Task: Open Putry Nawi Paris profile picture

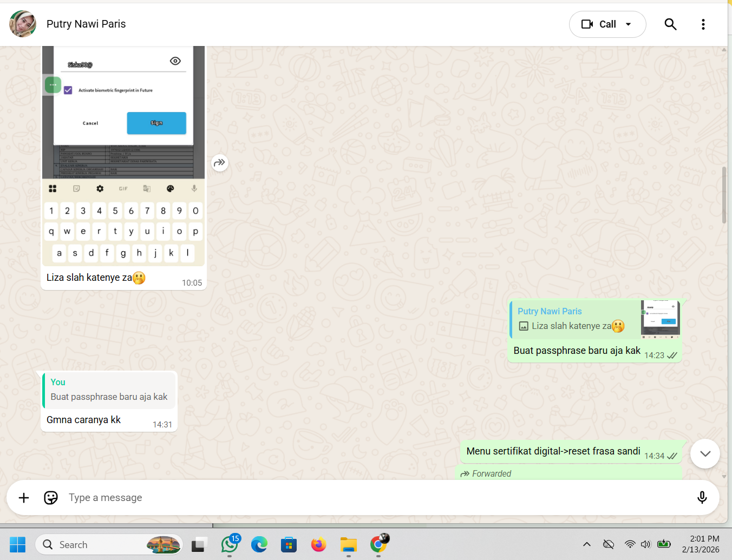Action: coord(23,24)
